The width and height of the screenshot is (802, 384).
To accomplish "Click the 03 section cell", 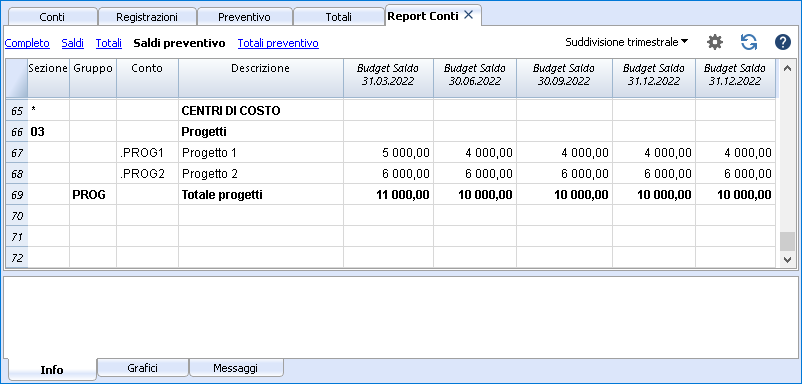I will click(48, 132).
